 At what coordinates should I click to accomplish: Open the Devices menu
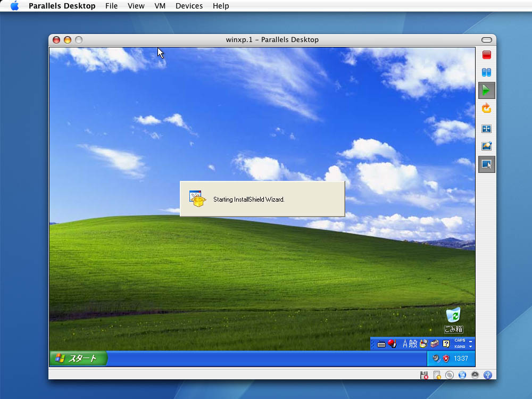(x=189, y=6)
